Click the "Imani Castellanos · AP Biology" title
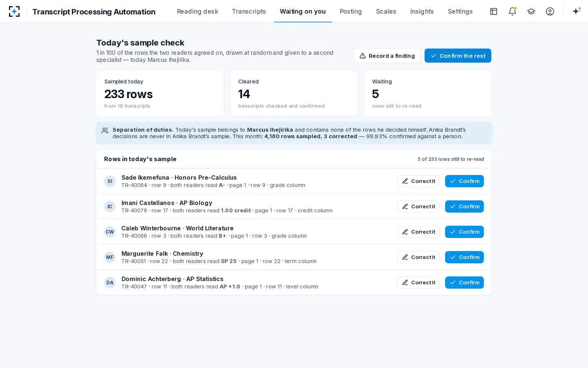 tap(167, 203)
